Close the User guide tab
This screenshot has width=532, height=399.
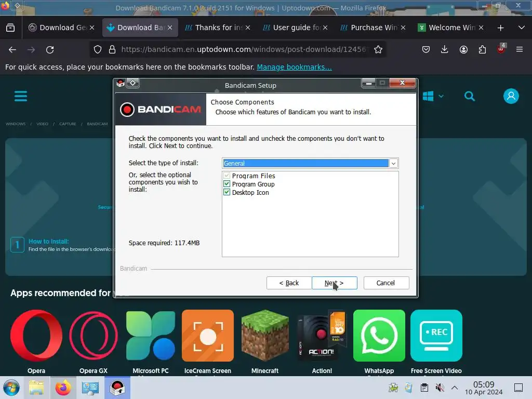[x=325, y=28]
